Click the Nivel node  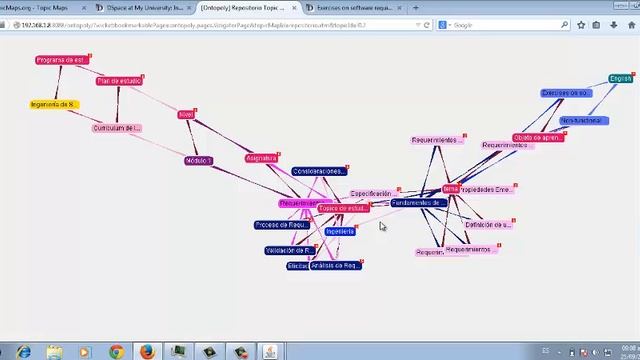186,115
